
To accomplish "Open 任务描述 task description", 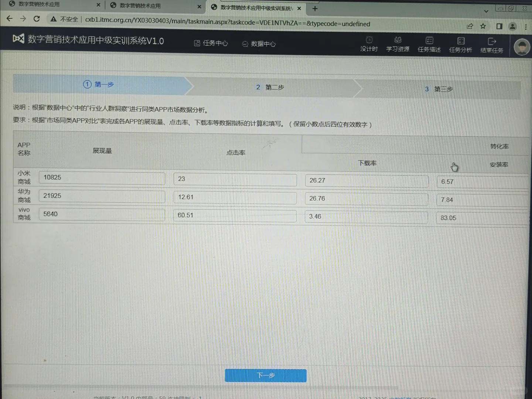I will (x=429, y=45).
